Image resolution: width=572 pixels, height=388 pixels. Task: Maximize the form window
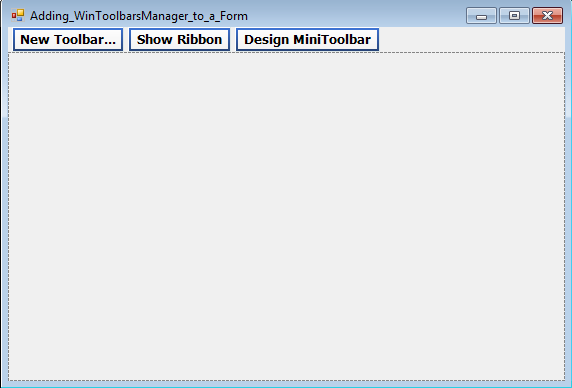pos(514,16)
